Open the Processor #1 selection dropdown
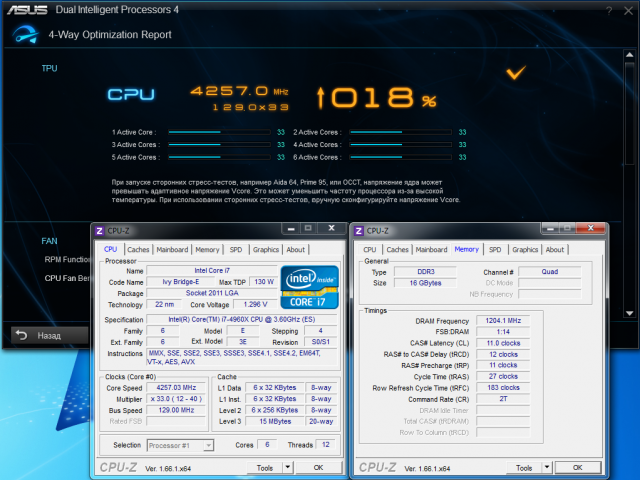The height and width of the screenshot is (480, 640). tap(180, 445)
